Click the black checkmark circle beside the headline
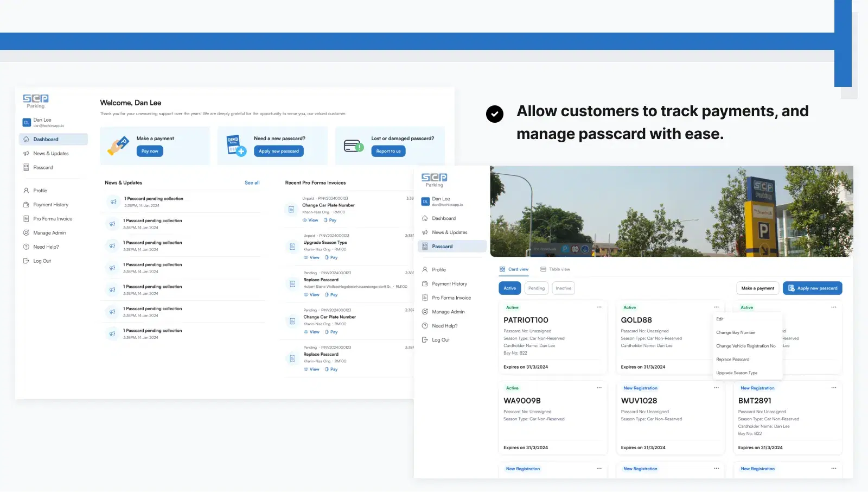This screenshot has height=492, width=868. coord(494,114)
